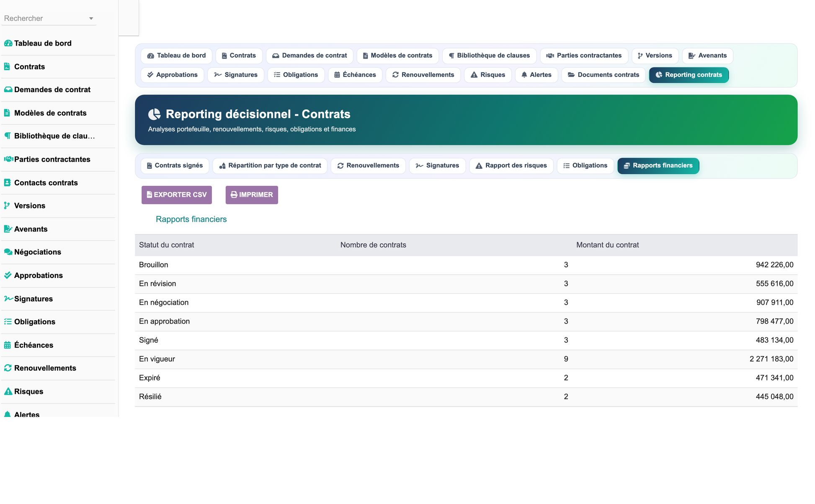This screenshot has width=815, height=504.
Task: Click the Approbations double-check icon in sidebar
Action: point(8,275)
